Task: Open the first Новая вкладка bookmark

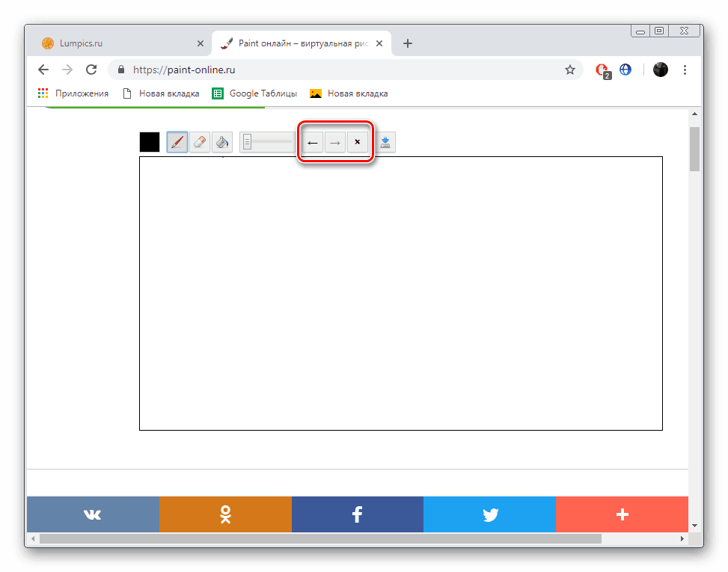Action: (161, 93)
